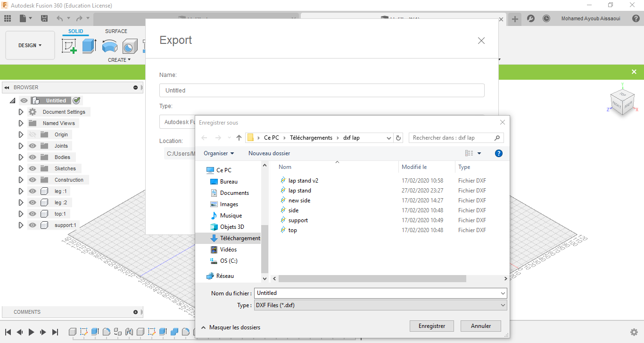This screenshot has height=343, width=644.
Task: Hide the support:1 component
Action: pos(33,225)
